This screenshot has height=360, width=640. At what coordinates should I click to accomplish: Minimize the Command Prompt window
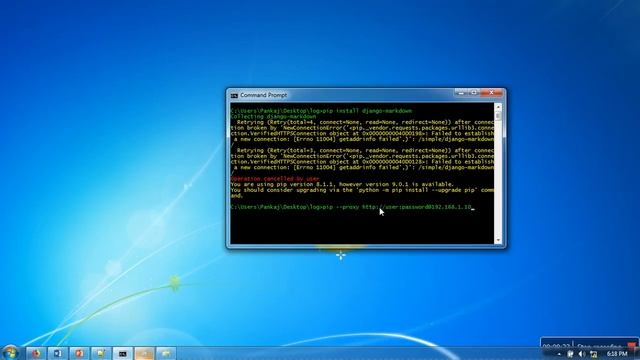point(461,93)
